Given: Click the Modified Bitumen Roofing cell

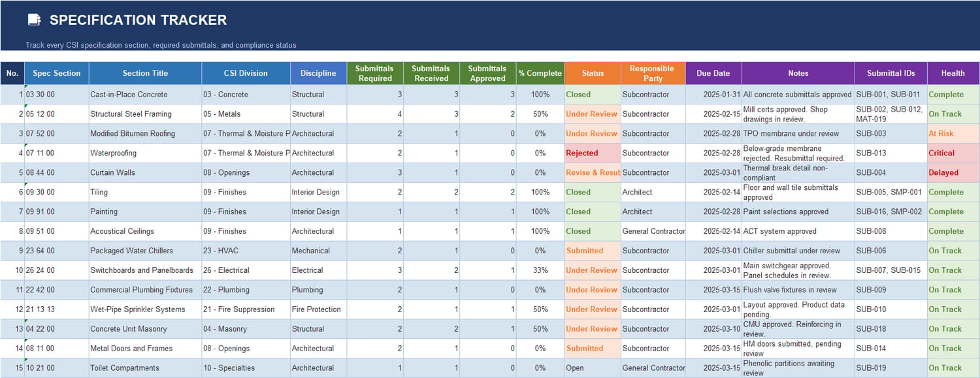Looking at the screenshot, I should click(145, 134).
